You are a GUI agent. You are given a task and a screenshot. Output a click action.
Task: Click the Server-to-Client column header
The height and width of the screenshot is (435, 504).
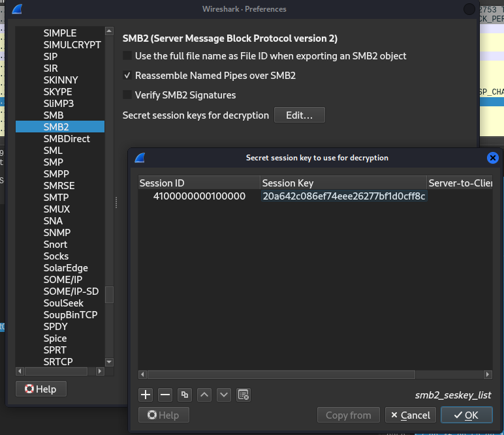pos(460,183)
